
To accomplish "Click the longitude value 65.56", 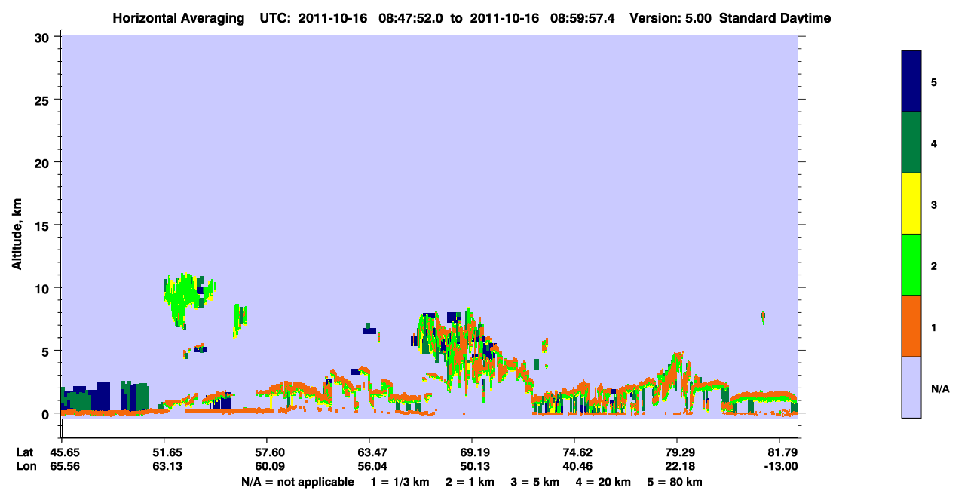I will point(65,466).
